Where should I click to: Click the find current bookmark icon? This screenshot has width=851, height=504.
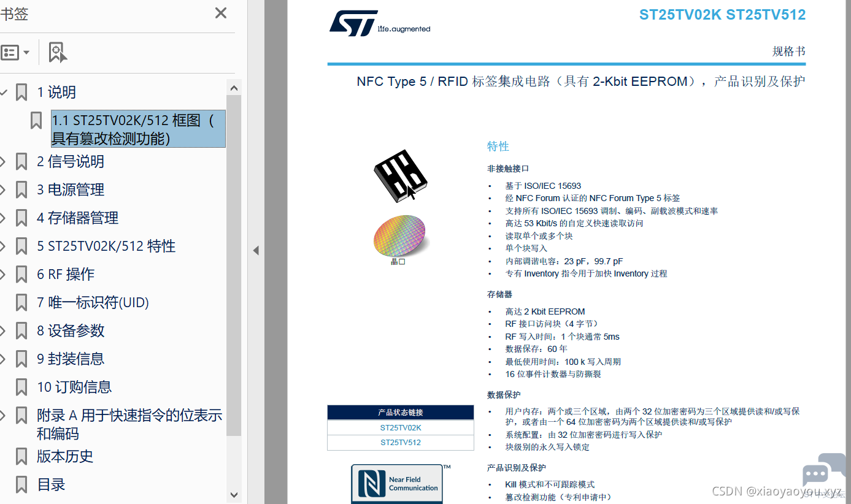[x=58, y=53]
